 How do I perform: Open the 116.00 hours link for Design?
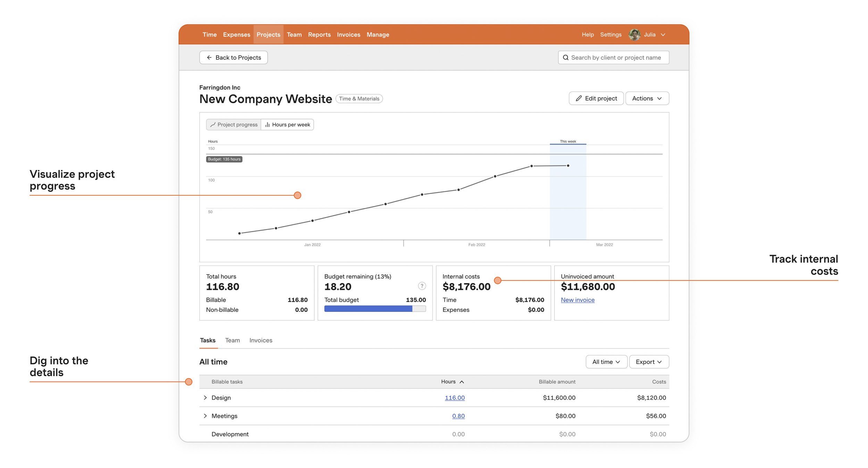tap(455, 398)
